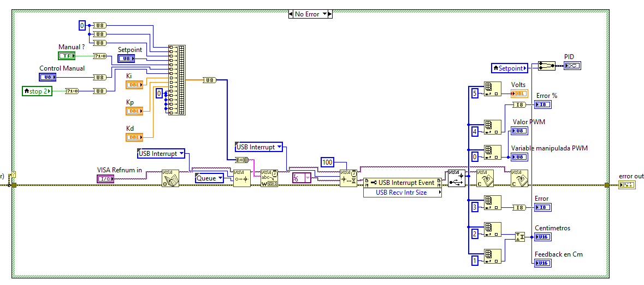Select the Index Array node beside constant 3
The image size is (644, 285).
493,203
